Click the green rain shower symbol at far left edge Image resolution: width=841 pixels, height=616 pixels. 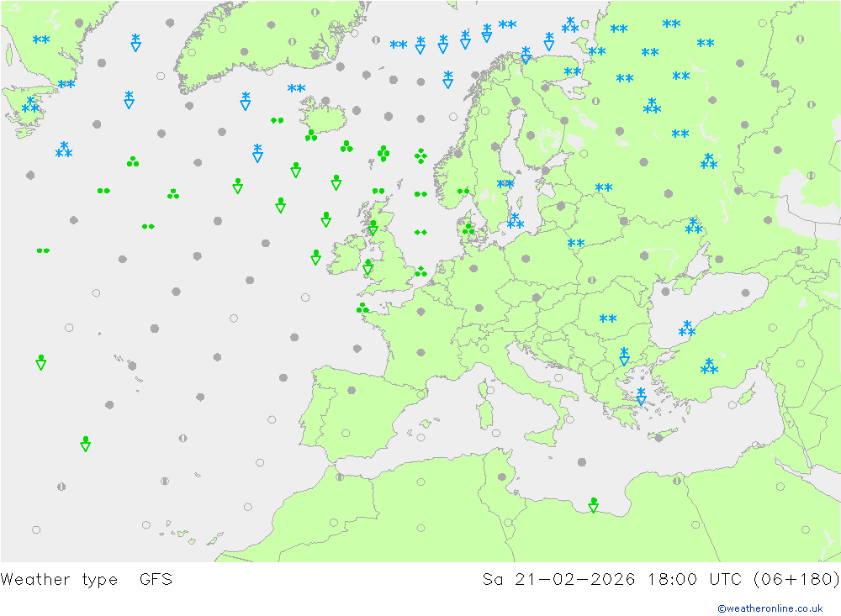point(40,362)
